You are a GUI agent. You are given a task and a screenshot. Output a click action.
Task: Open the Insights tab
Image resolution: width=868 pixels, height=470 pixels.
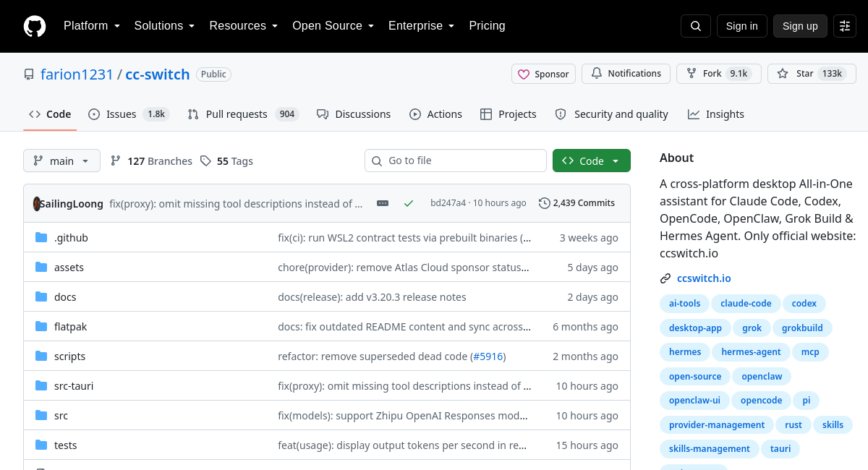coord(716,114)
